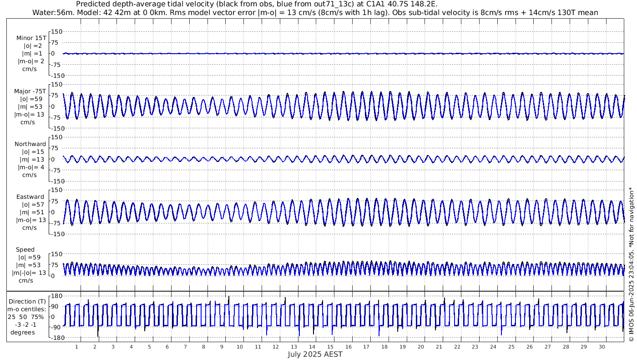Click the '25 50 75%' centiles text
The width and height of the screenshot is (637, 364).
point(25,316)
